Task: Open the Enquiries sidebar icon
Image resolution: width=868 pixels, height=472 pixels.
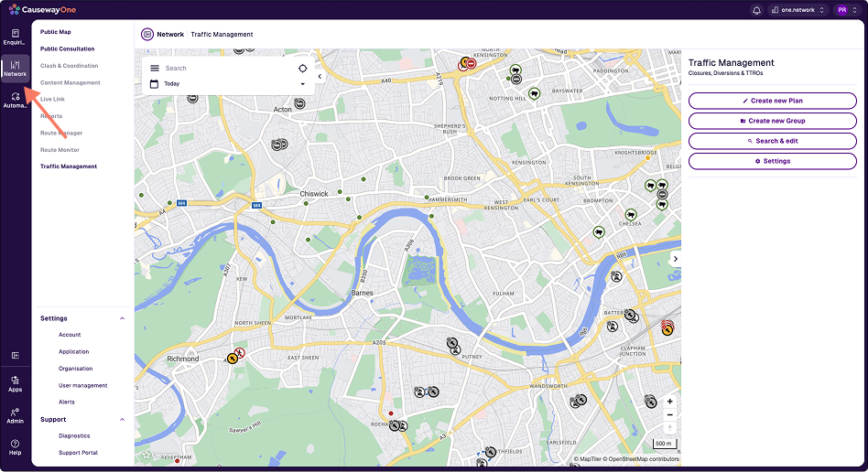Action: pyautogui.click(x=16, y=37)
